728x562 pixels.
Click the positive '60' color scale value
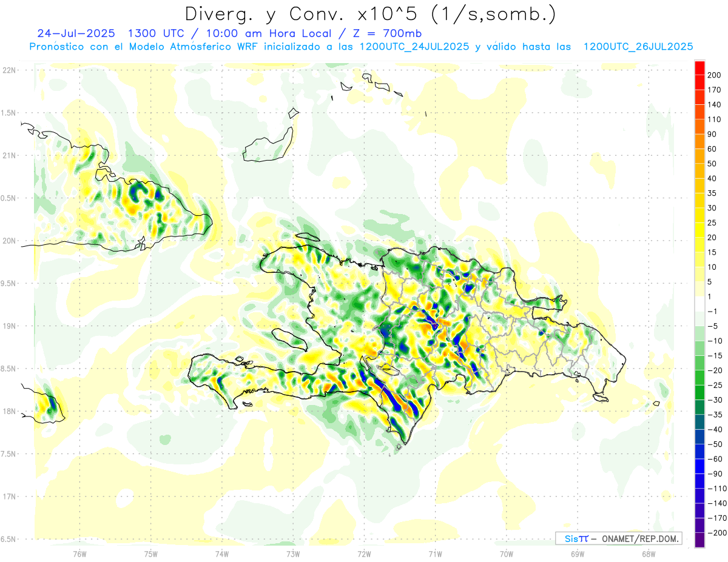712,149
